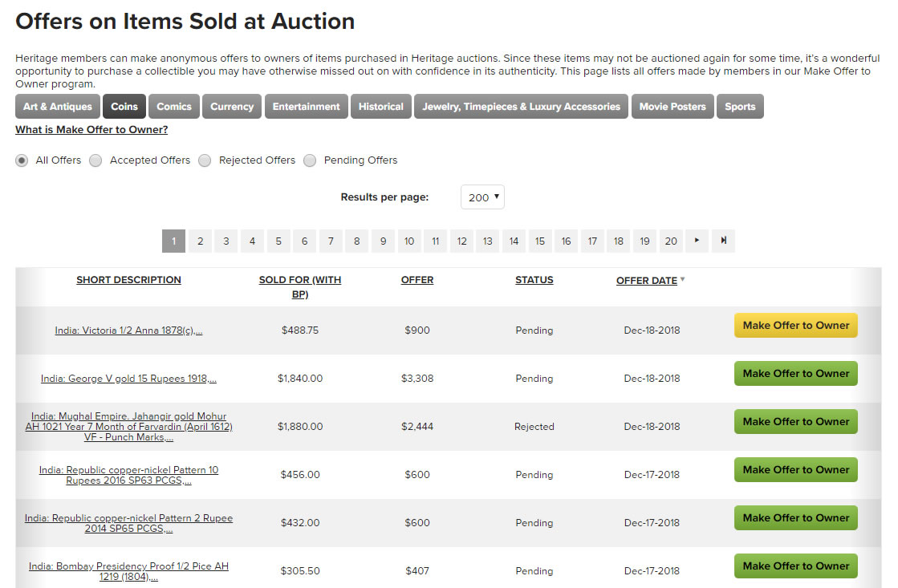Go to page 20 of results
Viewport: 898px width, 588px height.
pos(671,241)
